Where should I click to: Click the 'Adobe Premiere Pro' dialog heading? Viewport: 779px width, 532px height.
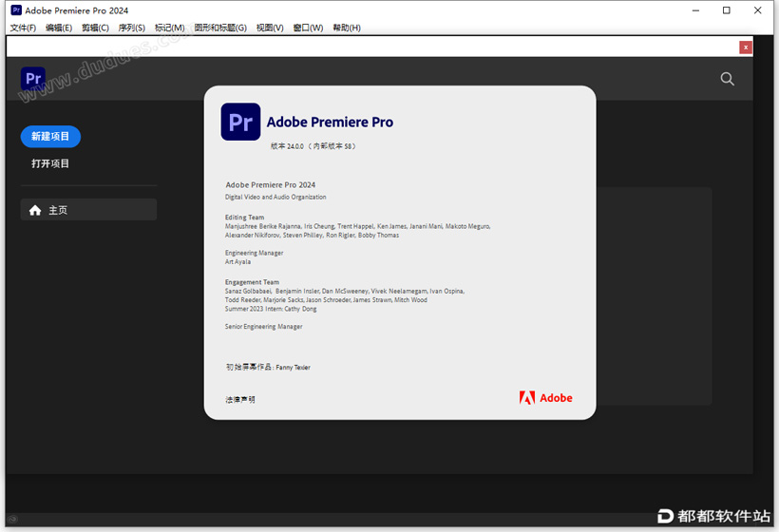(330, 122)
